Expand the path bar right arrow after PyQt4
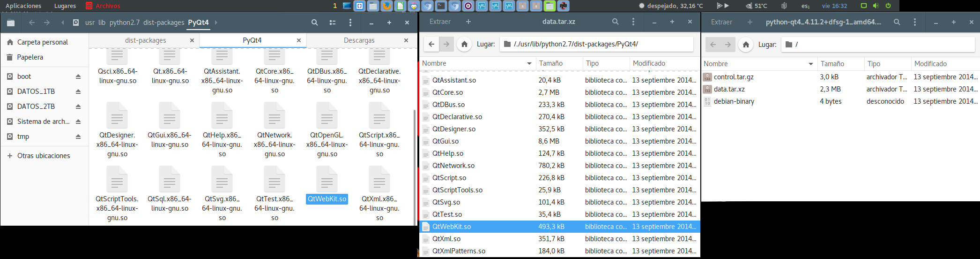This screenshot has height=259, width=980. click(x=216, y=23)
